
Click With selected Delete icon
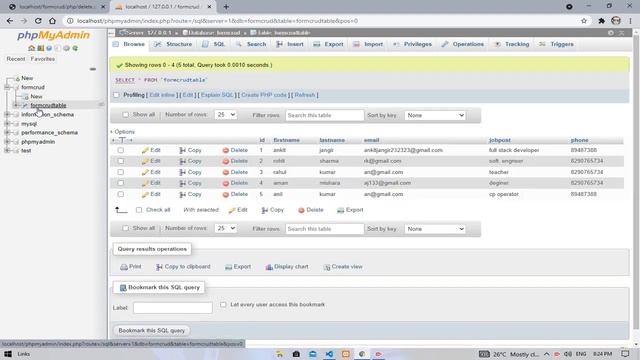301,210
